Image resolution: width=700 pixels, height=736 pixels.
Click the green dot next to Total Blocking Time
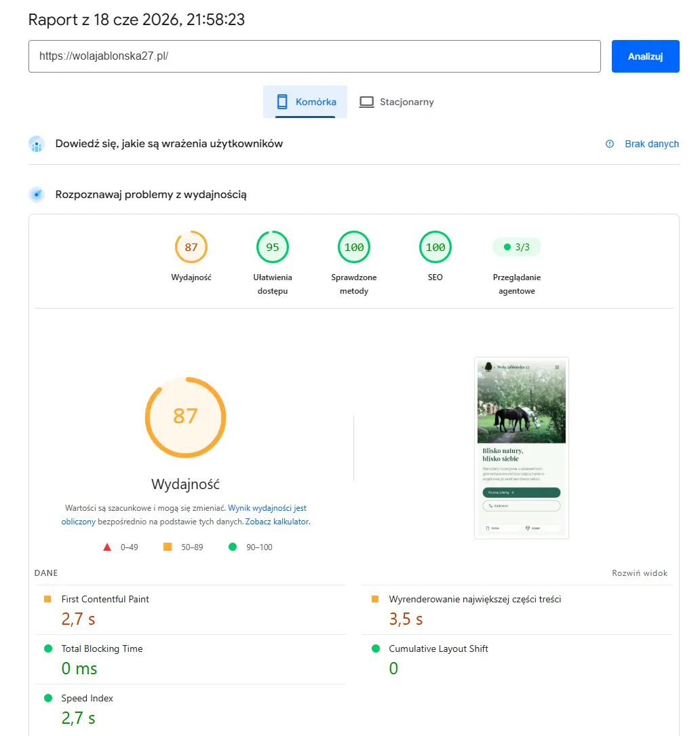48,648
